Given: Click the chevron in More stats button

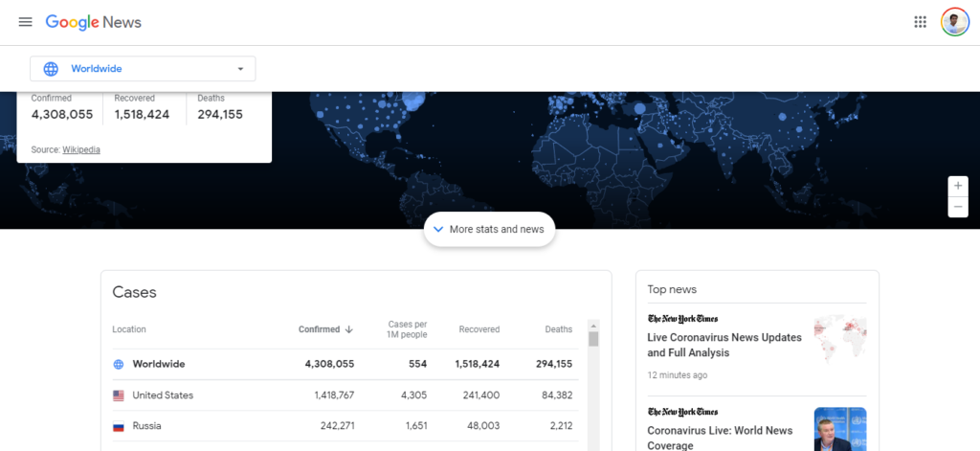Looking at the screenshot, I should pyautogui.click(x=438, y=229).
